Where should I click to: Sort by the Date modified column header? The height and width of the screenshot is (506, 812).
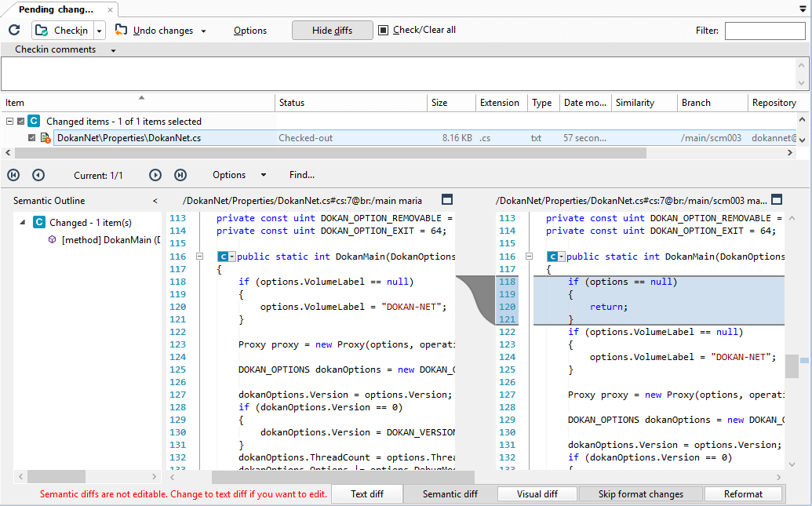pos(585,103)
